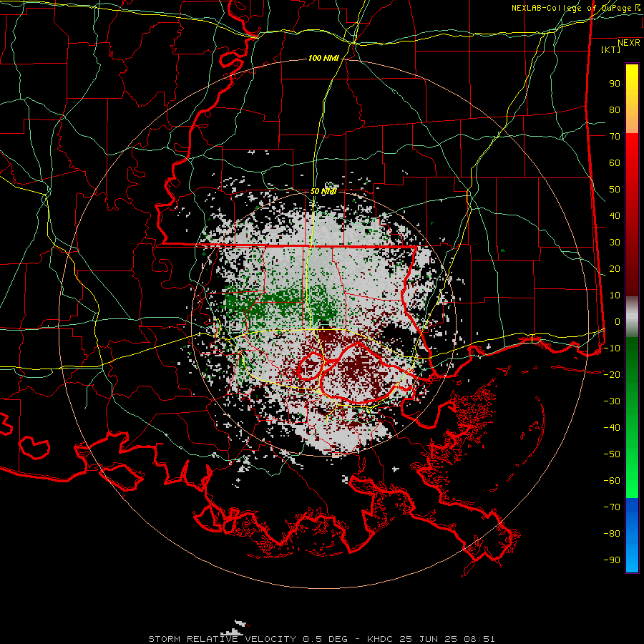Click the 0 value on the velocity scale
This screenshot has height=644, width=644.
click(618, 321)
